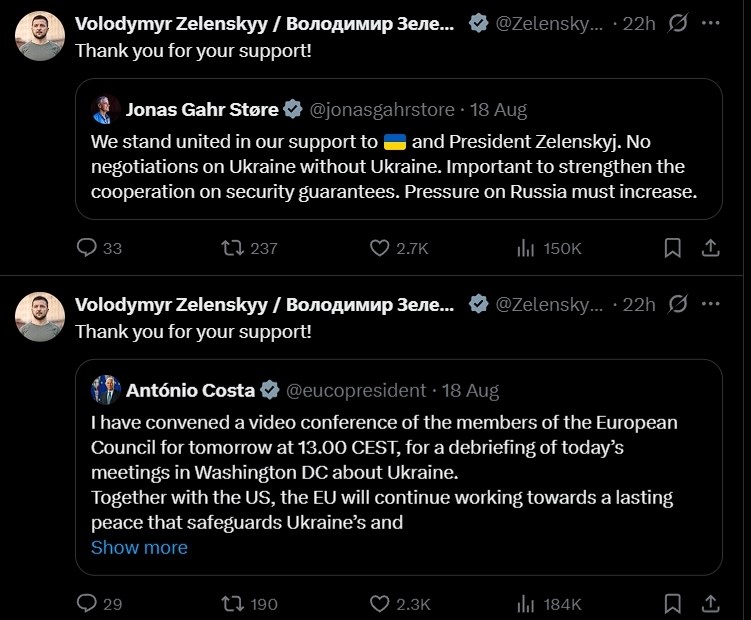Bookmark the first Zelenskyy post
The height and width of the screenshot is (620, 751).
tap(673, 247)
